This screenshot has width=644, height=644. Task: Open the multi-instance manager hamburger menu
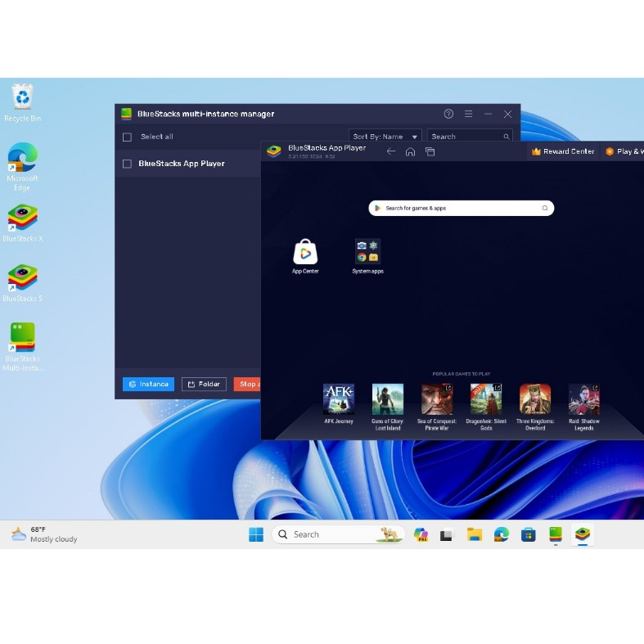468,114
